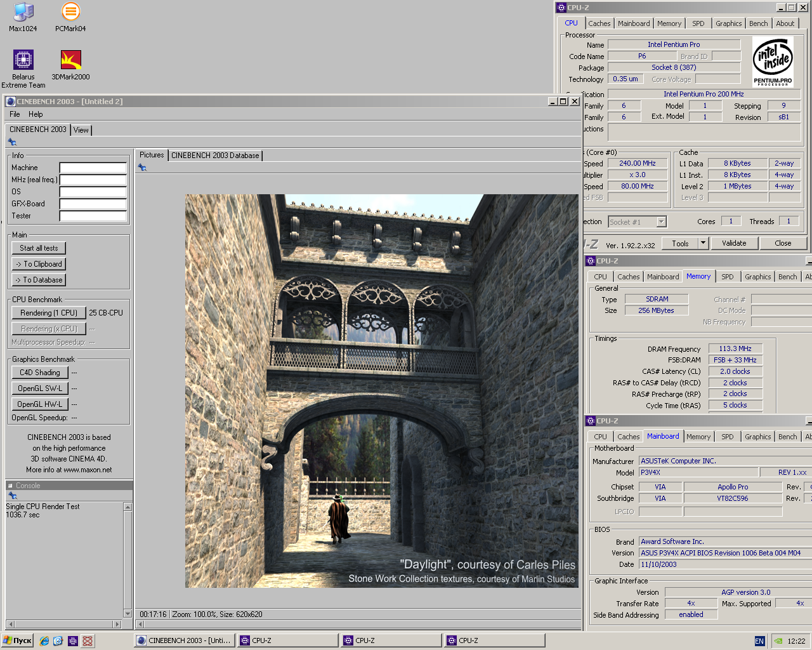Click the console scrollbar down arrow
This screenshot has height=650, width=812.
tap(128, 614)
